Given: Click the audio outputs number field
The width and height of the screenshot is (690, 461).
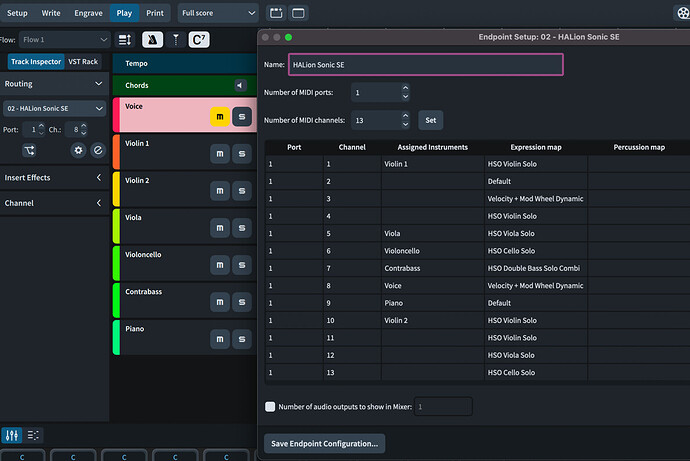Looking at the screenshot, I should [443, 406].
